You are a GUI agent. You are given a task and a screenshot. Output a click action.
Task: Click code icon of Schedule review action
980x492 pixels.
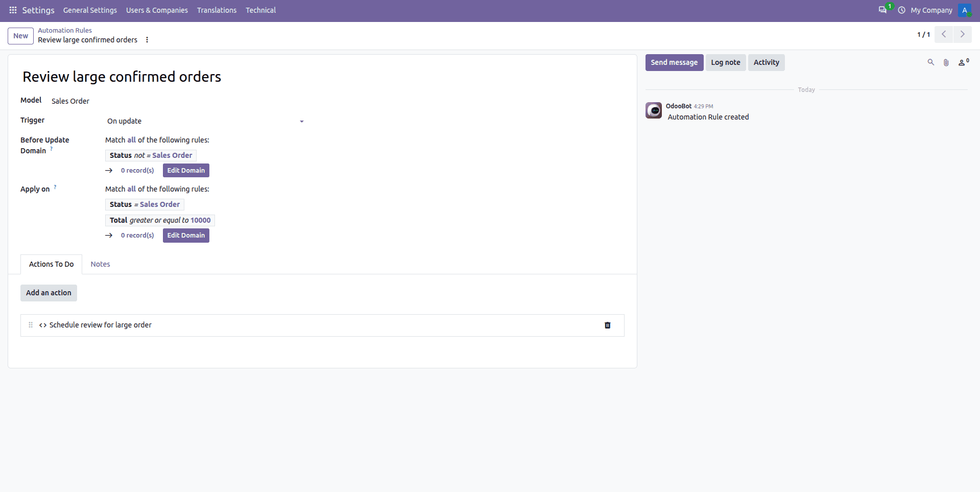pos(43,325)
